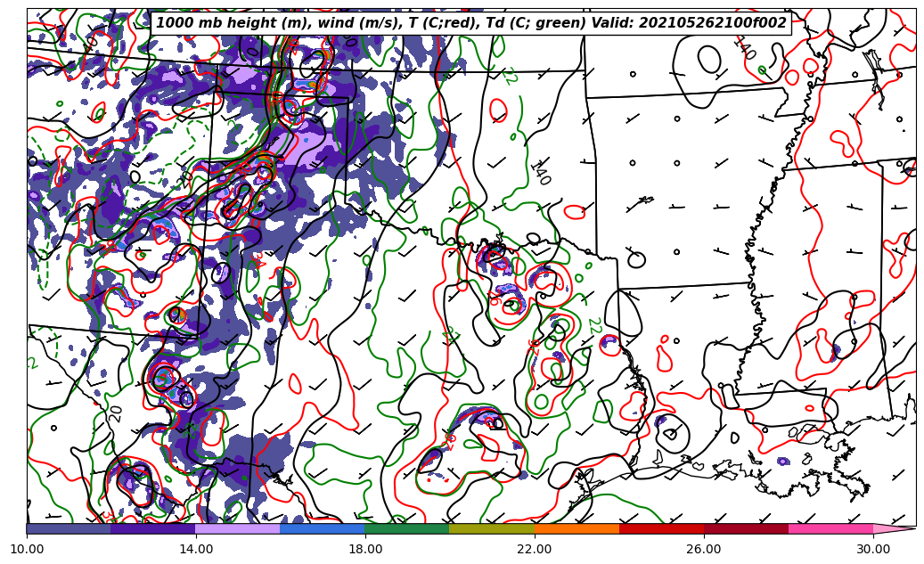
Task: Select the lavender colorbar segment
Action: pos(238,528)
